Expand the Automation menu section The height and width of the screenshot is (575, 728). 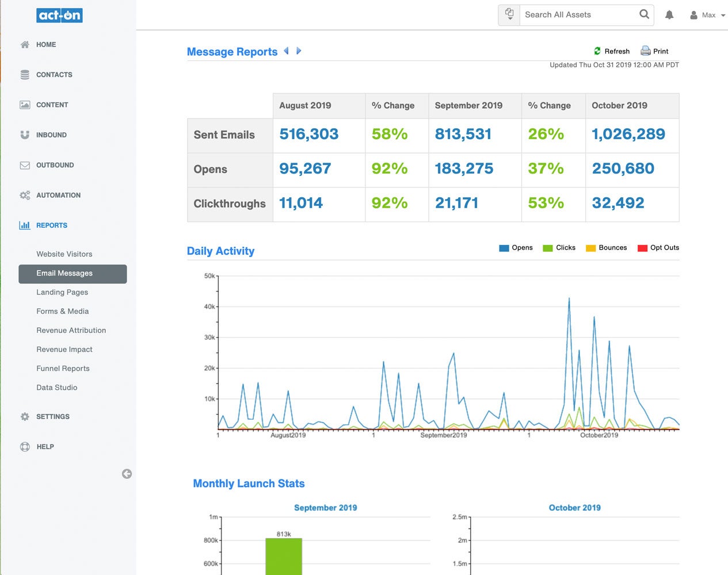(x=58, y=195)
